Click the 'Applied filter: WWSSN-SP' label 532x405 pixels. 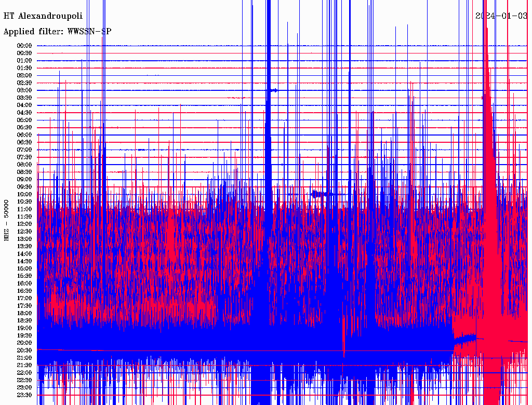[57, 32]
